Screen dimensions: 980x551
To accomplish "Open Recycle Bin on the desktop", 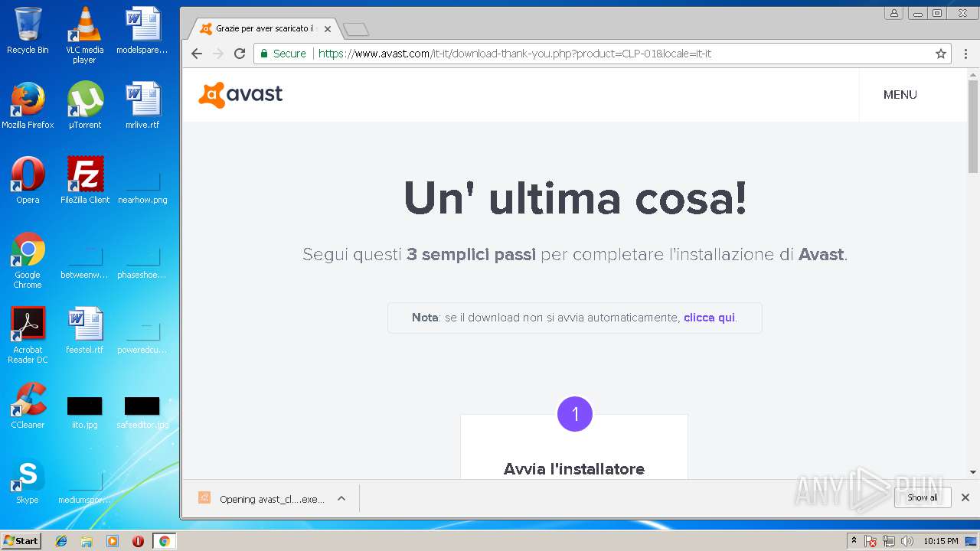I will tap(28, 31).
